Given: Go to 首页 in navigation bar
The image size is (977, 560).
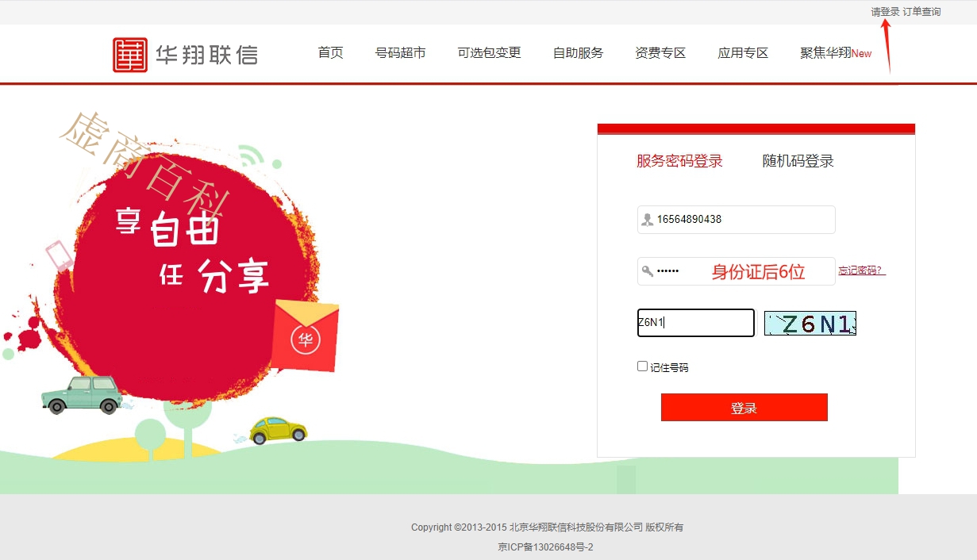Looking at the screenshot, I should click(331, 53).
